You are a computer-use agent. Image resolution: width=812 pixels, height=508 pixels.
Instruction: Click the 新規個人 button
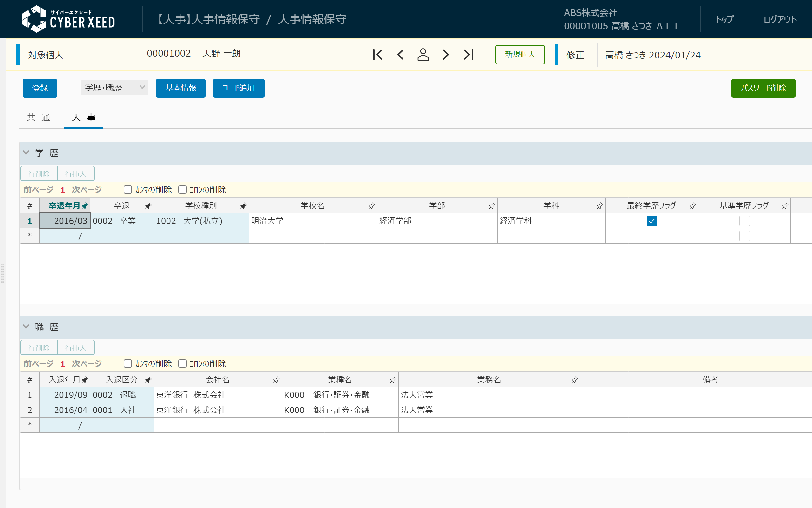pyautogui.click(x=520, y=54)
